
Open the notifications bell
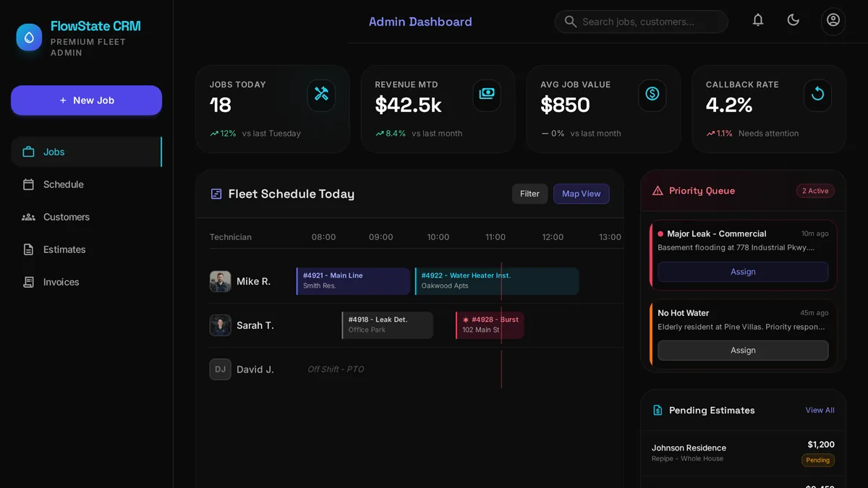(x=758, y=20)
